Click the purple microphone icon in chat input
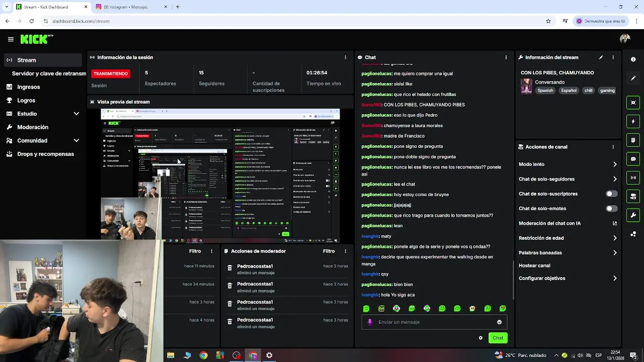 tap(370, 322)
